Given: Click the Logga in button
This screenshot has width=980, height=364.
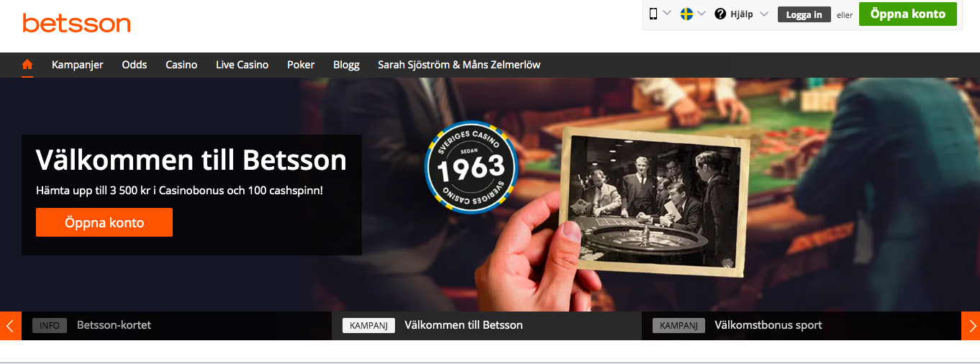Looking at the screenshot, I should (804, 14).
